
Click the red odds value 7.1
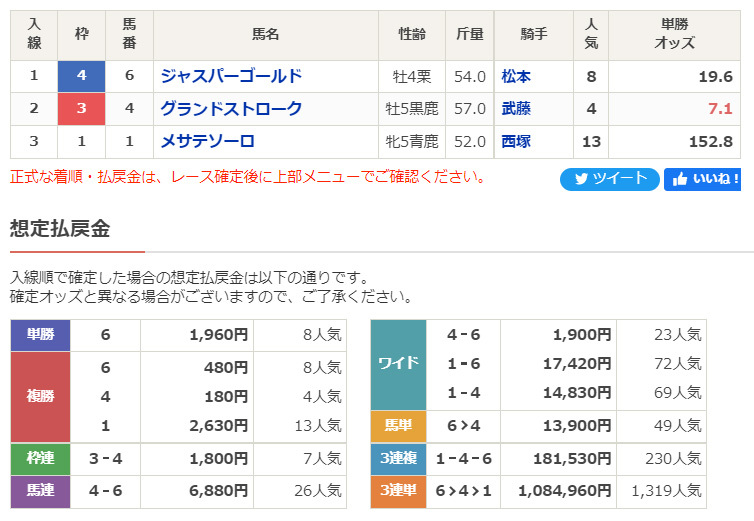coord(720,109)
